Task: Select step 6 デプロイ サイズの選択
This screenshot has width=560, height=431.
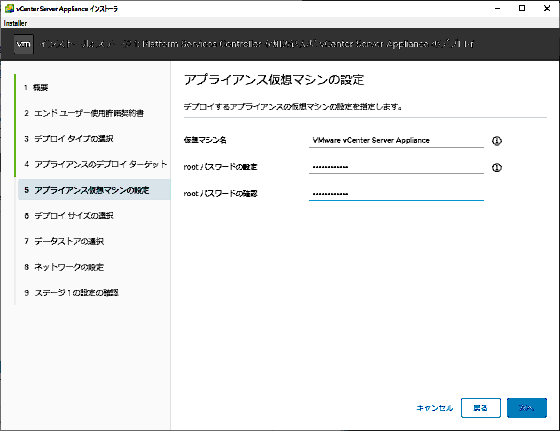Action: pos(69,216)
